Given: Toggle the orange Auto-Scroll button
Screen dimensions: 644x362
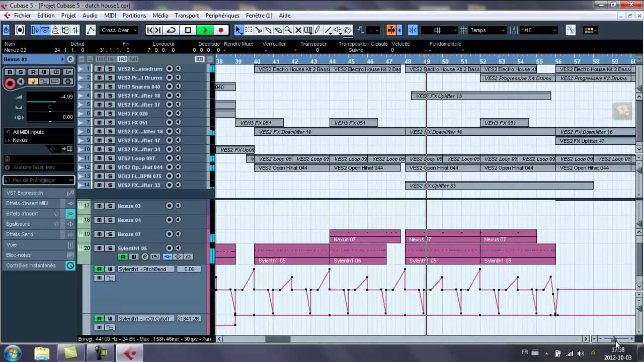Looking at the screenshot, I should tap(391, 30).
